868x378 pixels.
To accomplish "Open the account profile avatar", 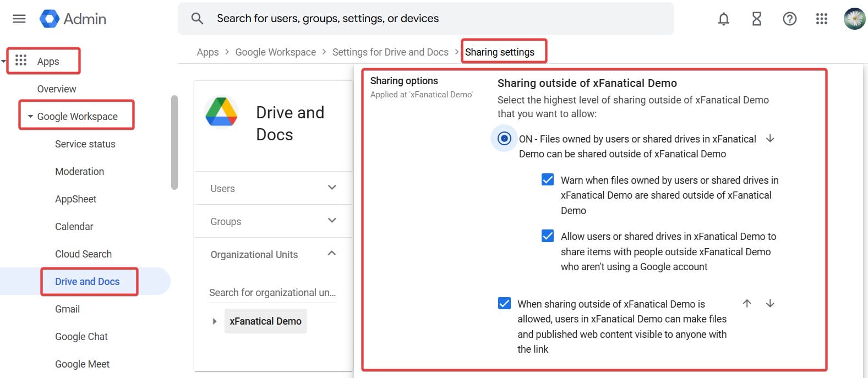I will (854, 19).
